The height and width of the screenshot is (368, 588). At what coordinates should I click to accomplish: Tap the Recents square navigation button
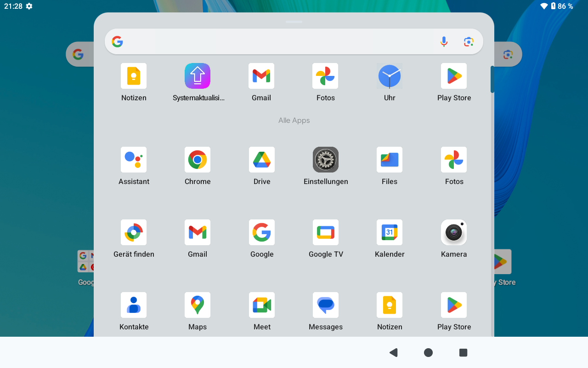[x=463, y=352]
